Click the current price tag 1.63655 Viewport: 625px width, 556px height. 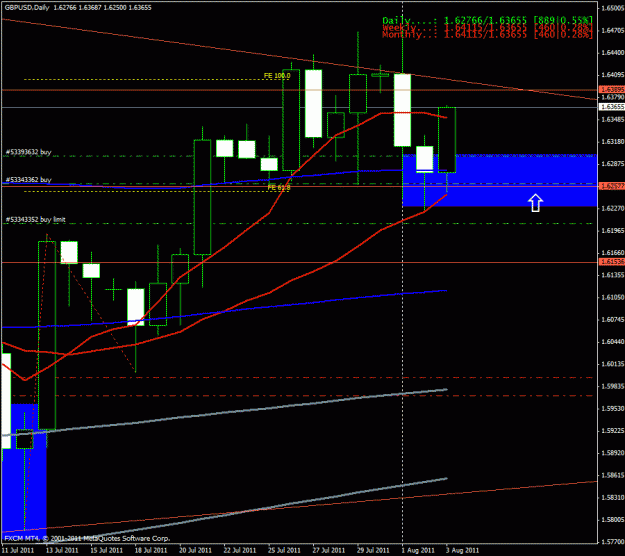coord(611,107)
